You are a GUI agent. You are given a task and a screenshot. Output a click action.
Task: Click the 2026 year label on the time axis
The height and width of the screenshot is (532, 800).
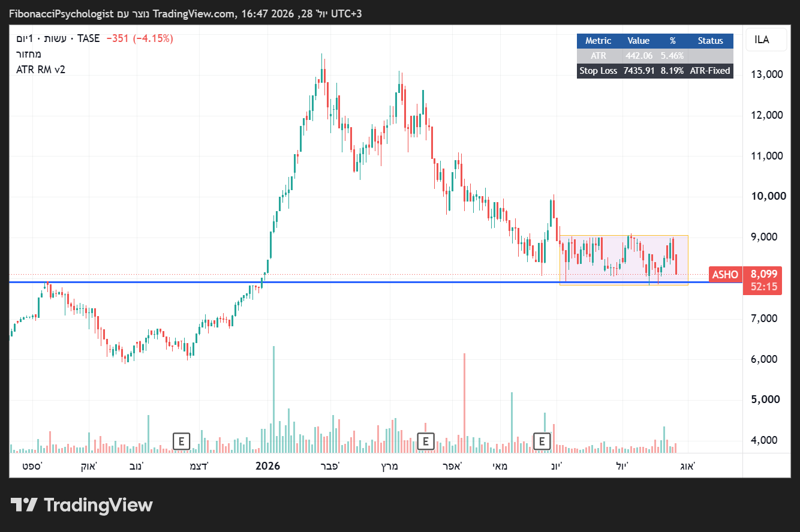click(267, 465)
